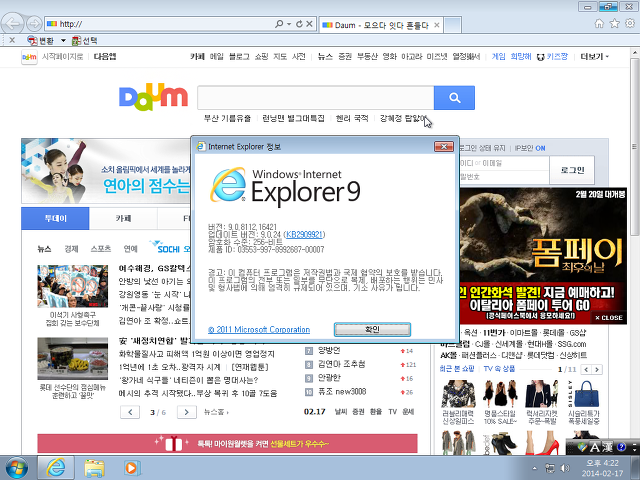Click the IME help question icon
This screenshot has width=640, height=480.
pos(621,447)
